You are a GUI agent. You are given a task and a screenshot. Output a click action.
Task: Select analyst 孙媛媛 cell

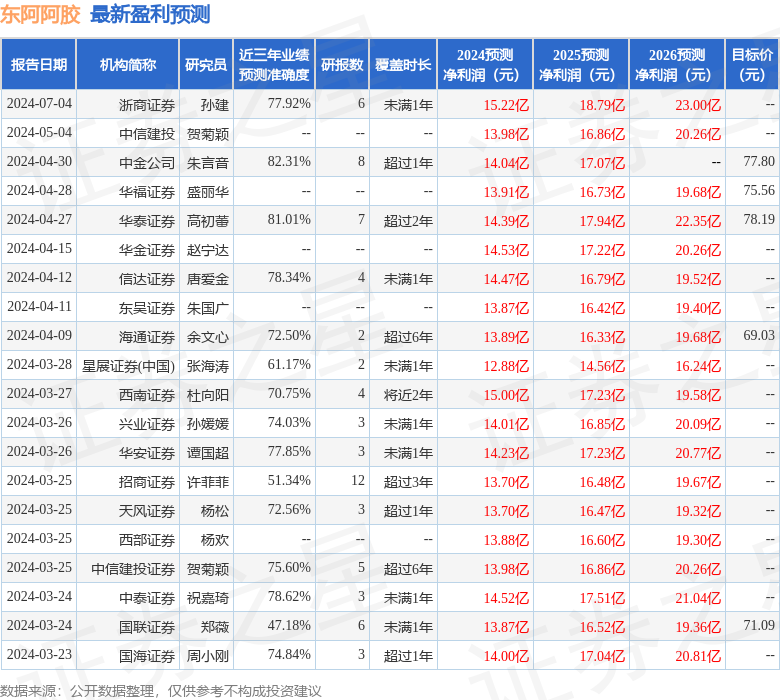pyautogui.click(x=207, y=424)
